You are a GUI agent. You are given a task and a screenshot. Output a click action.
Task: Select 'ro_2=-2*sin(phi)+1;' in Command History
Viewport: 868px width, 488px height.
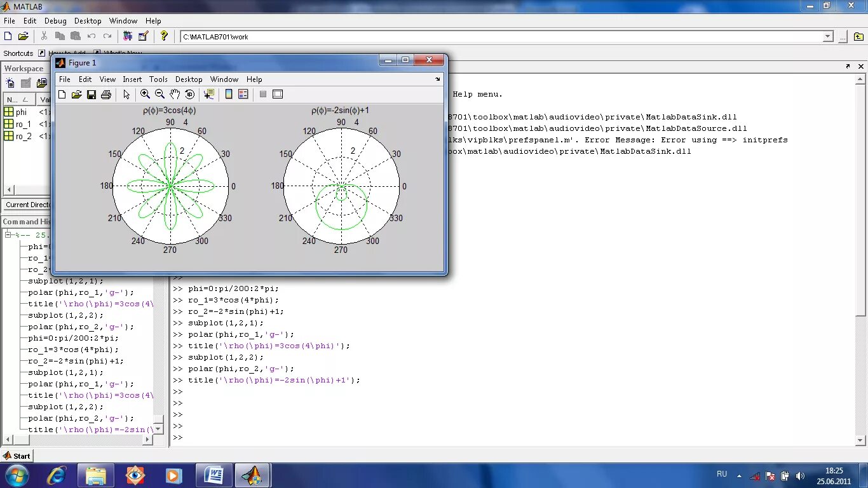(76, 361)
